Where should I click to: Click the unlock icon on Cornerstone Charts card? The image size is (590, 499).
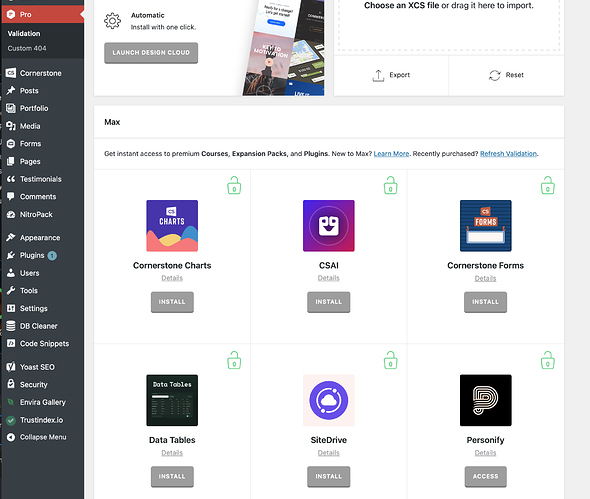(234, 186)
